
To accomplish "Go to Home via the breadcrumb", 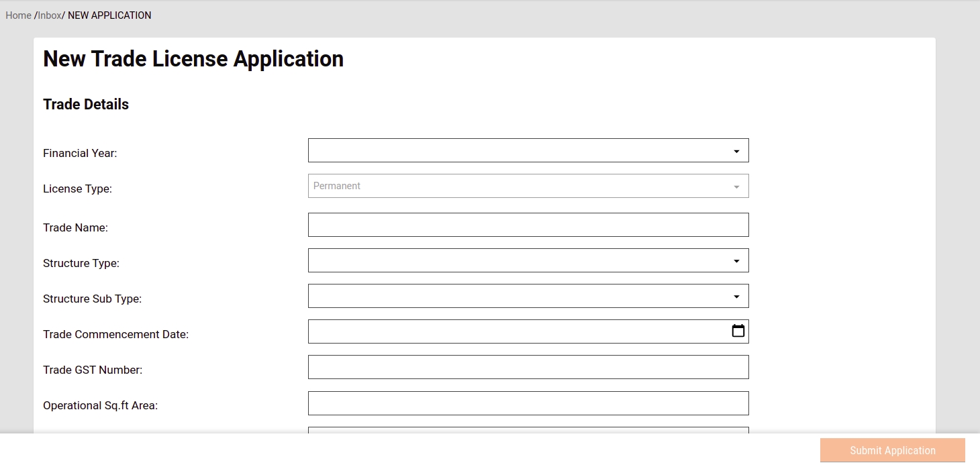I will click(x=18, y=15).
